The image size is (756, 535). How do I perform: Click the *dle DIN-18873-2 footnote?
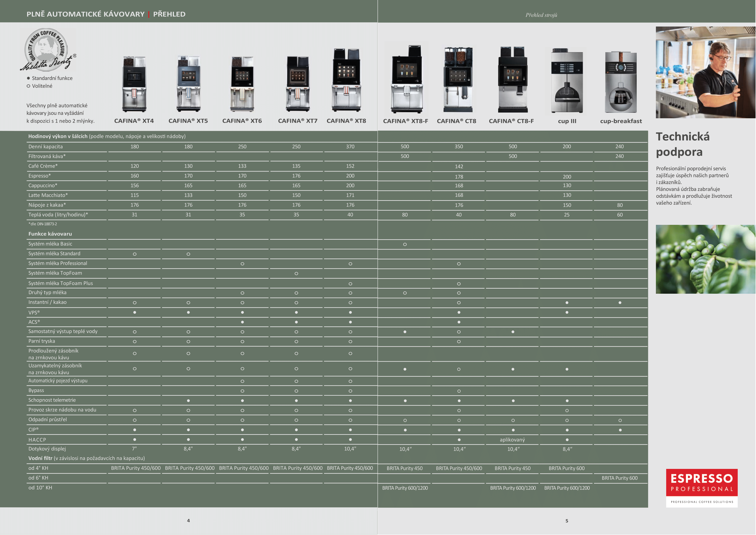click(x=43, y=224)
